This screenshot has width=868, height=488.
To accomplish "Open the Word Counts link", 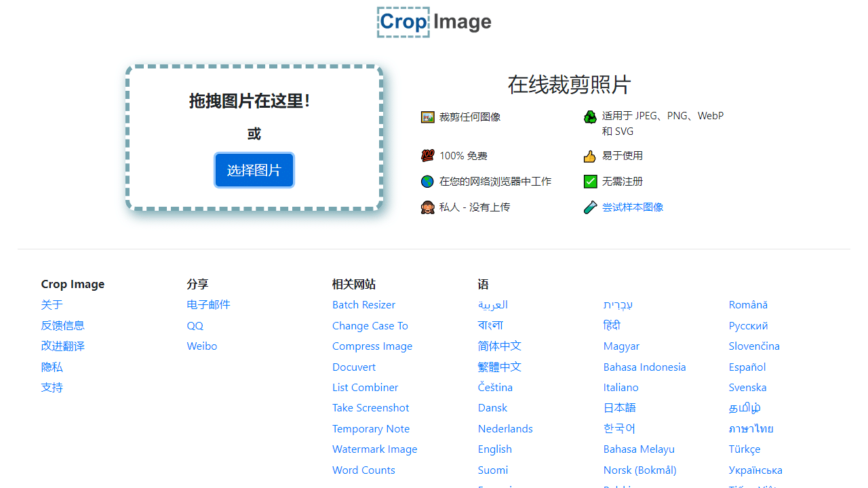I will tap(363, 470).
